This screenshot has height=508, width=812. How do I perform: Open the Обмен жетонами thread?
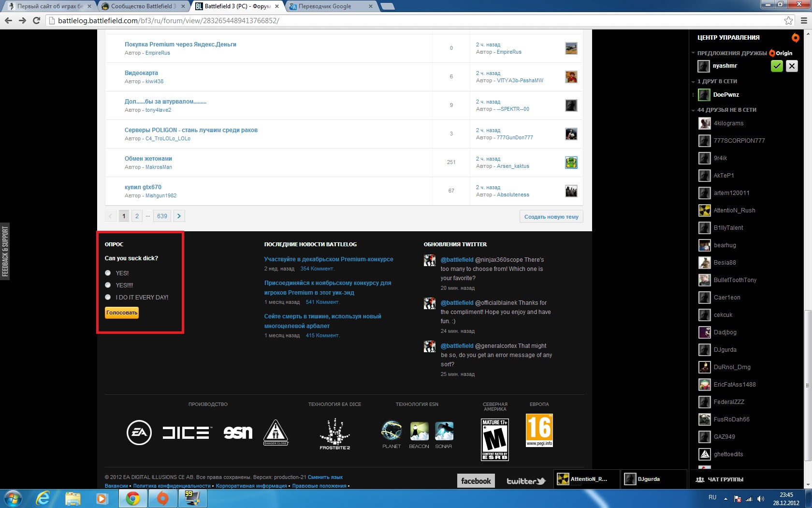148,159
